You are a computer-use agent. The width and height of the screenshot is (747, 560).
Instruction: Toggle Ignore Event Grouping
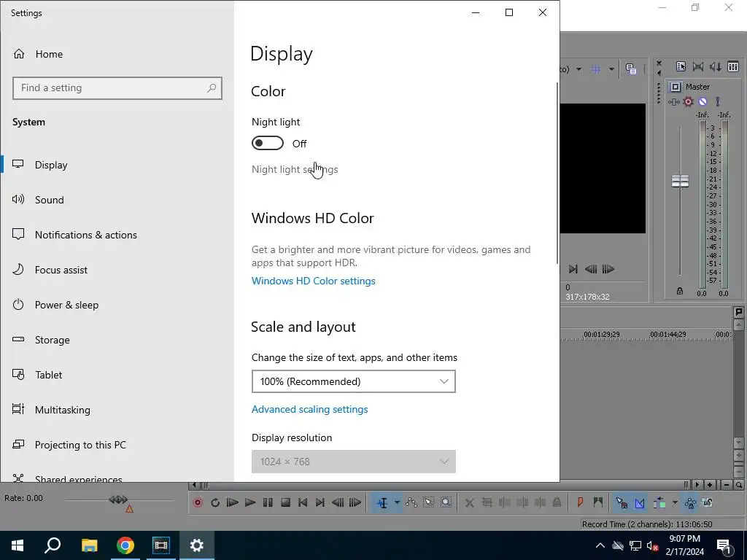tap(708, 502)
